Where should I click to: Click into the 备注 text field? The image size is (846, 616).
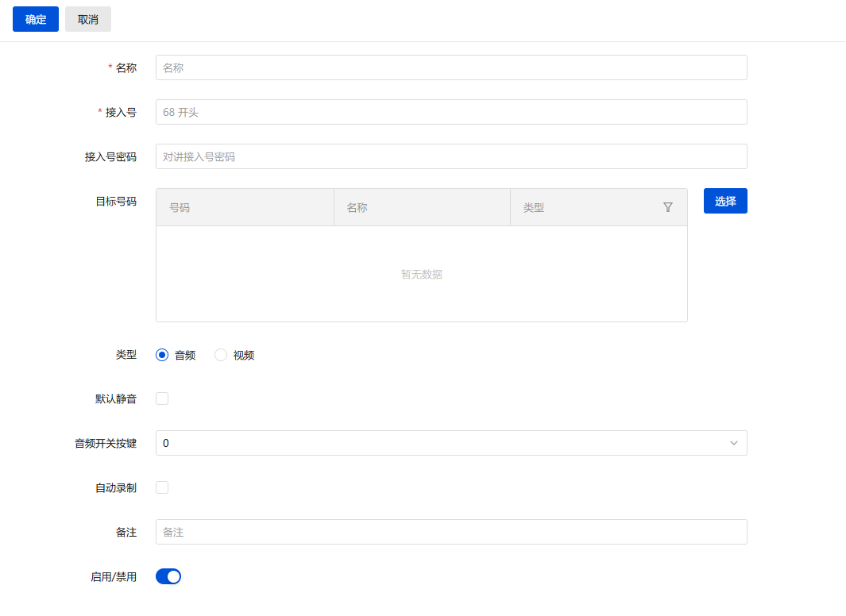(451, 532)
